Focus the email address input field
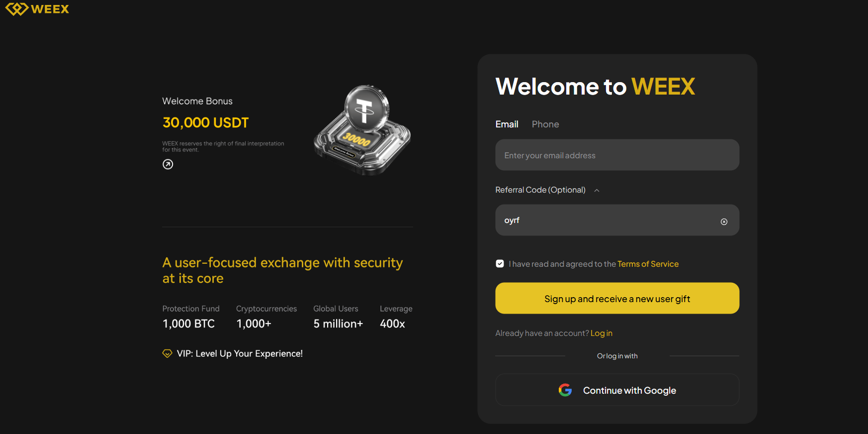 (x=617, y=155)
